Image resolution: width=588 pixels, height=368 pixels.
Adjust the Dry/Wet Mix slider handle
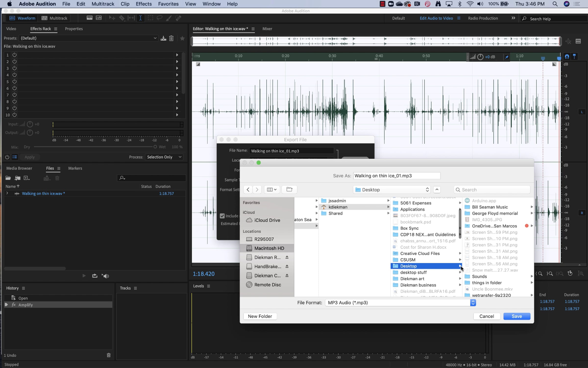click(155, 147)
